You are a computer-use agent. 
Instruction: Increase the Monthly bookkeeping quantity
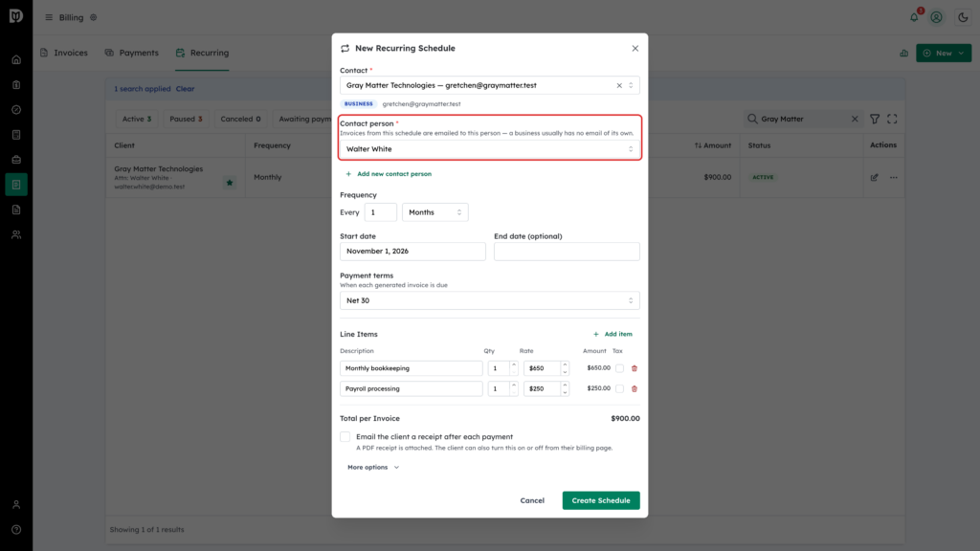click(514, 364)
